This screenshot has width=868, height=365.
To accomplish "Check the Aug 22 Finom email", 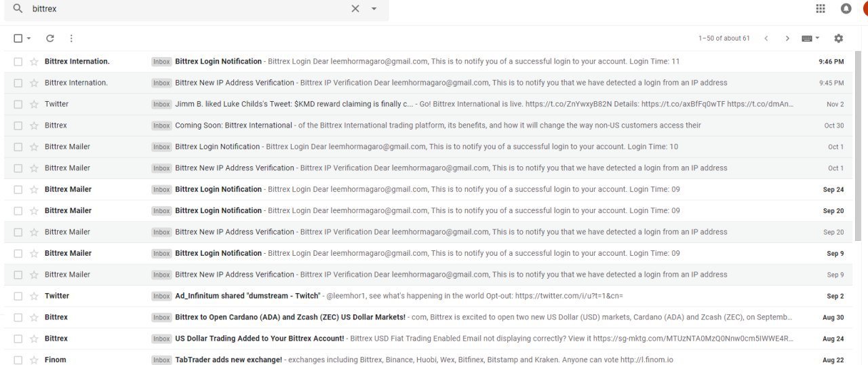I will (x=18, y=360).
